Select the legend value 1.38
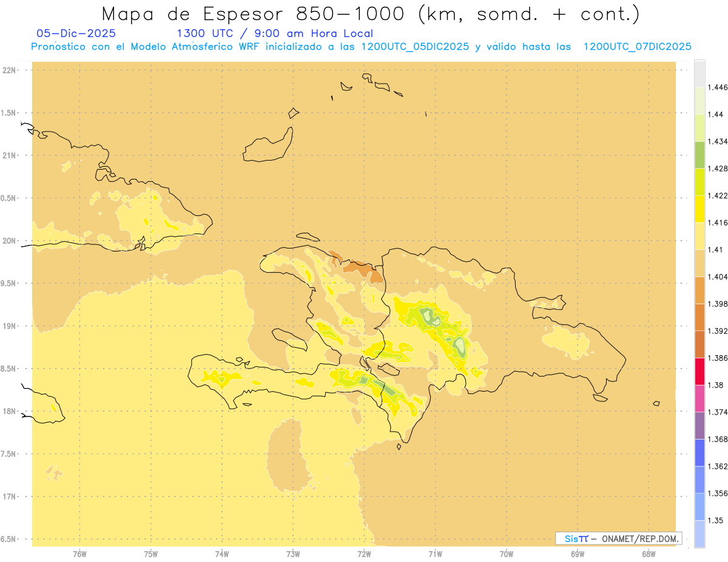The width and height of the screenshot is (728, 562). pos(716,385)
